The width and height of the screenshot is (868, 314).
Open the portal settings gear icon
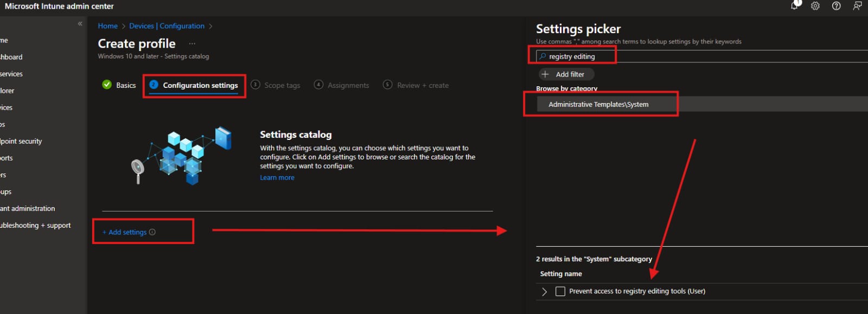[x=815, y=6]
